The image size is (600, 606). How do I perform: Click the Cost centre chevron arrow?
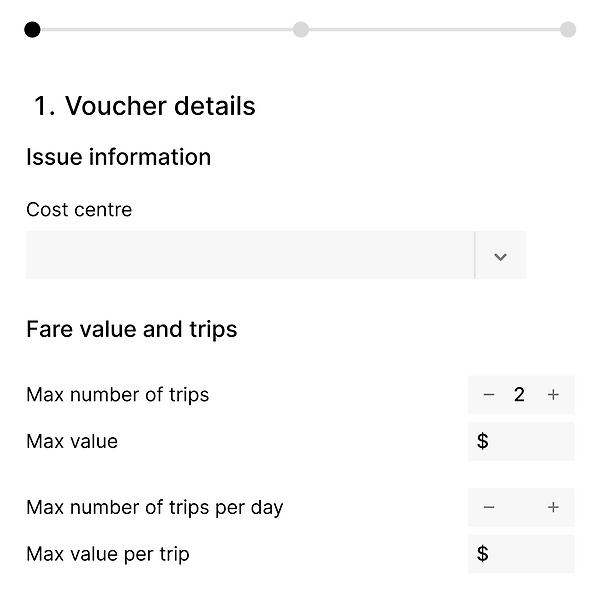click(501, 256)
